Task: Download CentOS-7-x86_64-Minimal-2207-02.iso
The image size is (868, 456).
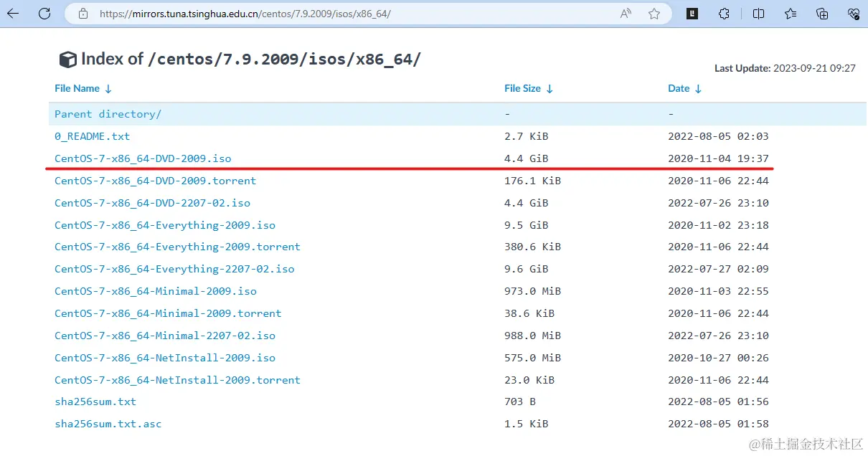Action: (x=165, y=336)
